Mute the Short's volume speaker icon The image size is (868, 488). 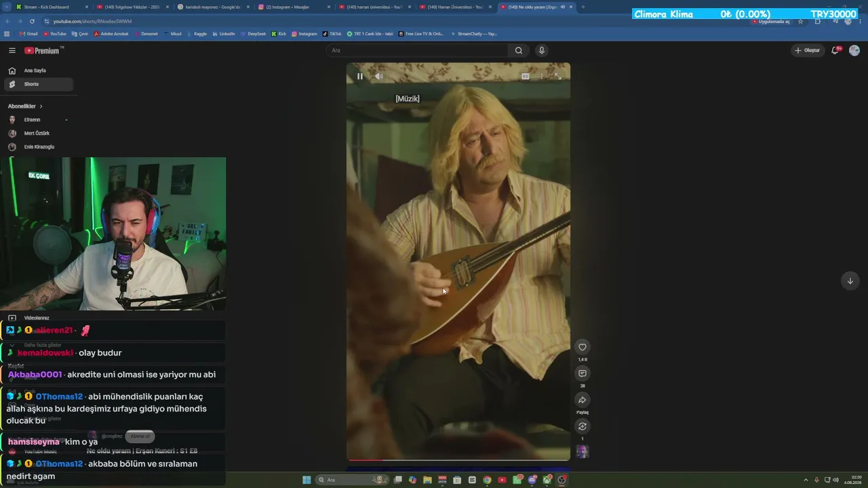[x=379, y=76]
